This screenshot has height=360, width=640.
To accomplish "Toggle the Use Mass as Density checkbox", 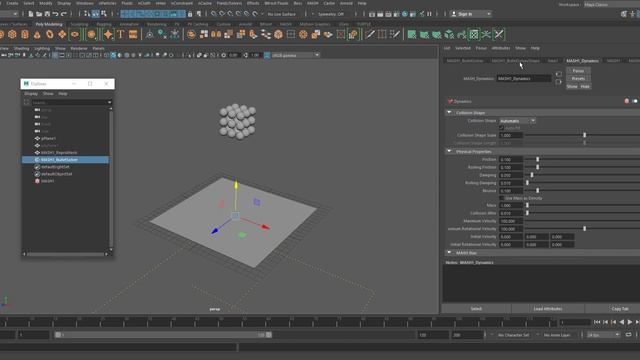I will tap(502, 198).
